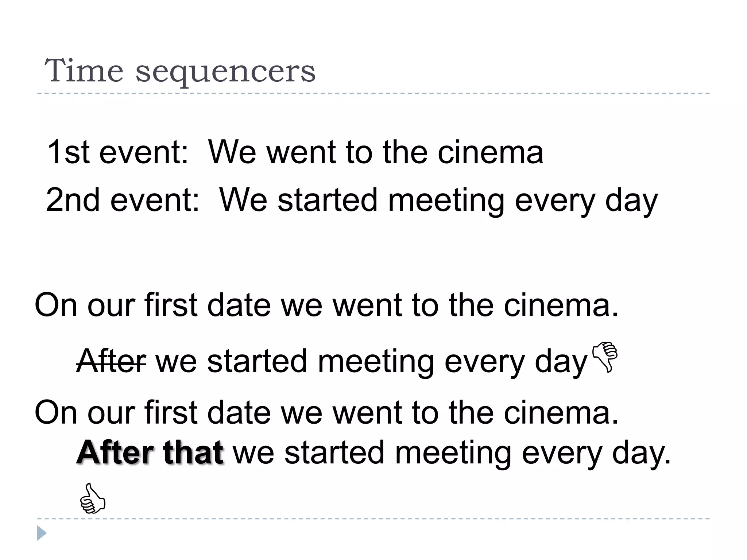Click the word "cinema" in the 1st event line

[x=490, y=152]
